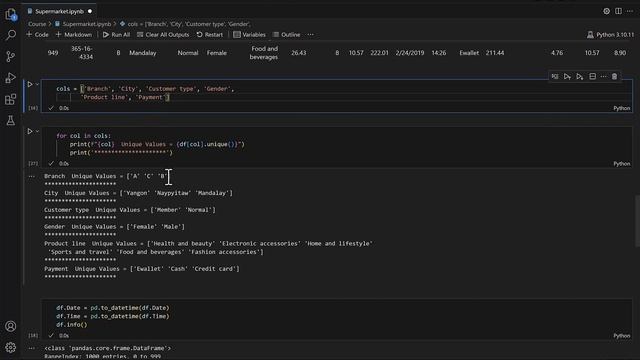Image resolution: width=640 pixels, height=360 pixels.
Task: Click the 'Branch Unique Values' output line
Action: click(x=106, y=176)
